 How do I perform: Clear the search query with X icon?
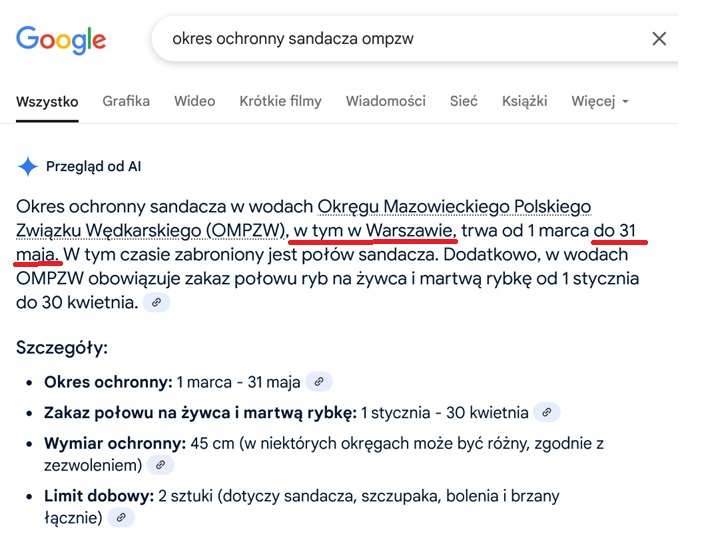(x=659, y=39)
